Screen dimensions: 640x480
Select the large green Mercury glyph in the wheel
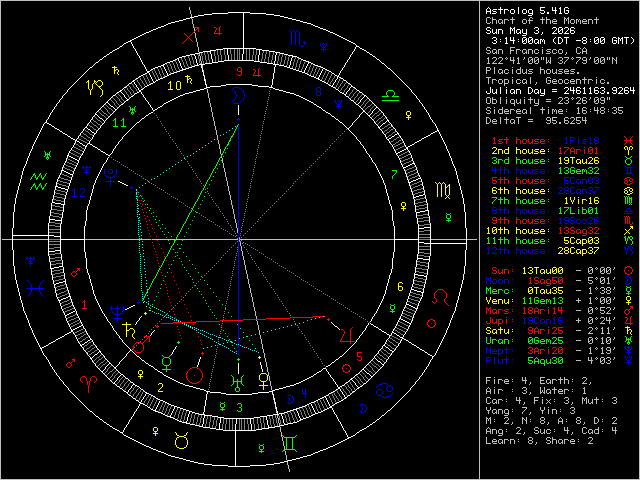click(167, 363)
